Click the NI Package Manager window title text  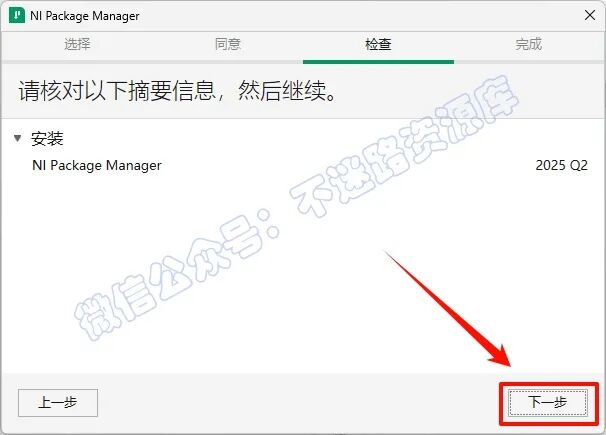pos(85,16)
